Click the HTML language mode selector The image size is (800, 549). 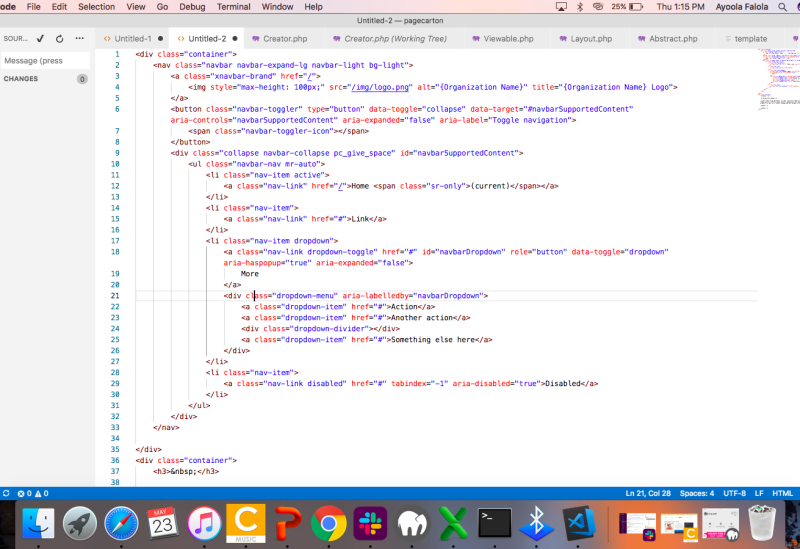pos(782,493)
